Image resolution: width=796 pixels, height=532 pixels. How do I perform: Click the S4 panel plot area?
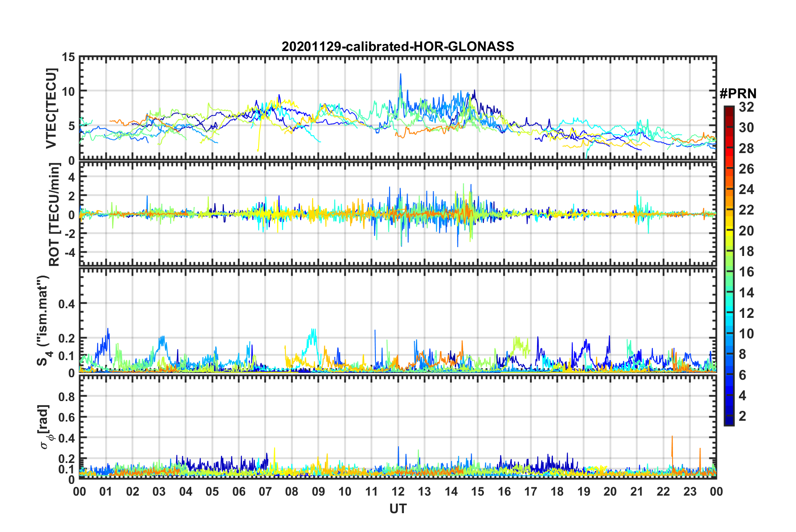[x=398, y=320]
